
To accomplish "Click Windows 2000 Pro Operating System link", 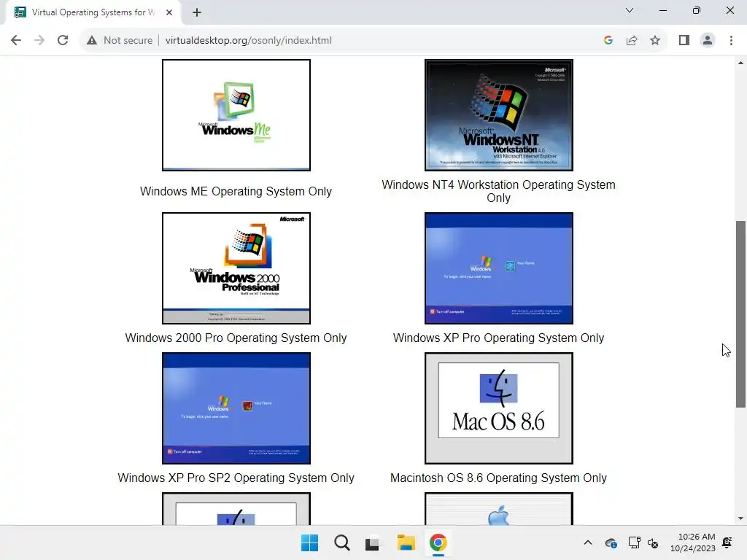I will 236,338.
